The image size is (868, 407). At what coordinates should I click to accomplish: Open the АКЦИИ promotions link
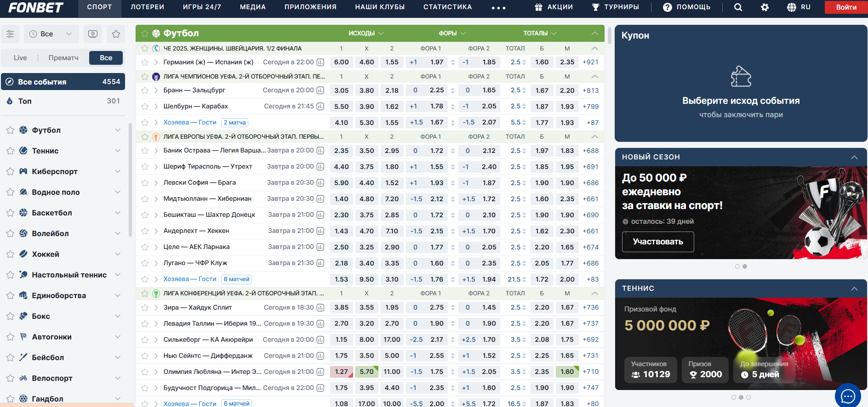[554, 7]
